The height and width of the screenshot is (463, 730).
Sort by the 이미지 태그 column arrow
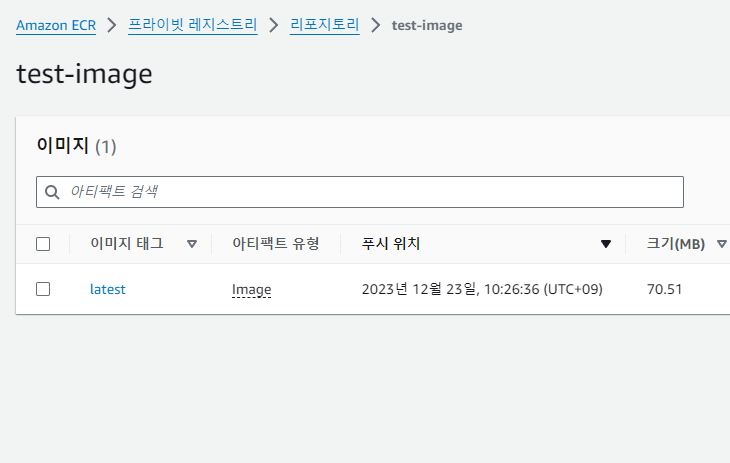point(192,244)
